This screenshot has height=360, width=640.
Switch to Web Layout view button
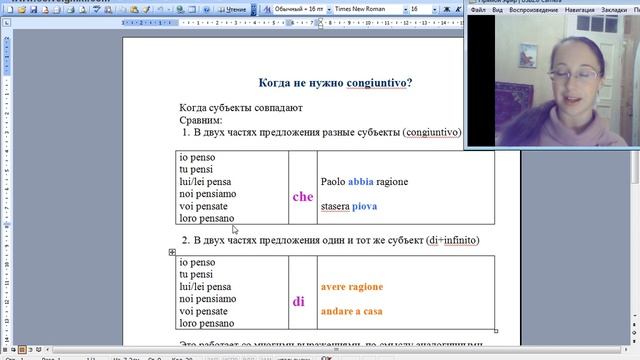[13, 350]
